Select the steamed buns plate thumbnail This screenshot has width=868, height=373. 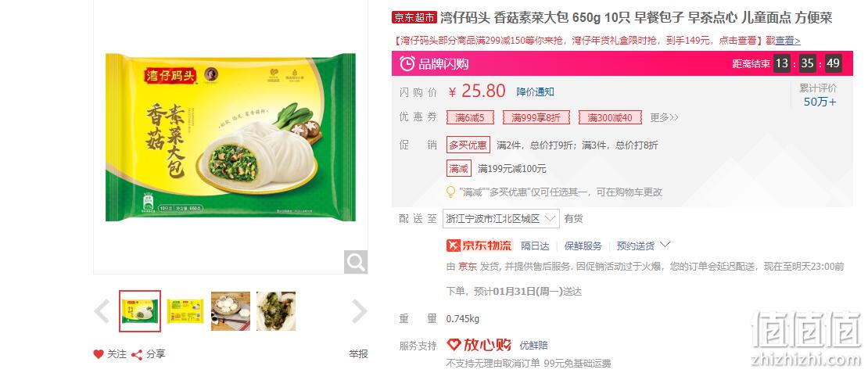[x=230, y=311]
